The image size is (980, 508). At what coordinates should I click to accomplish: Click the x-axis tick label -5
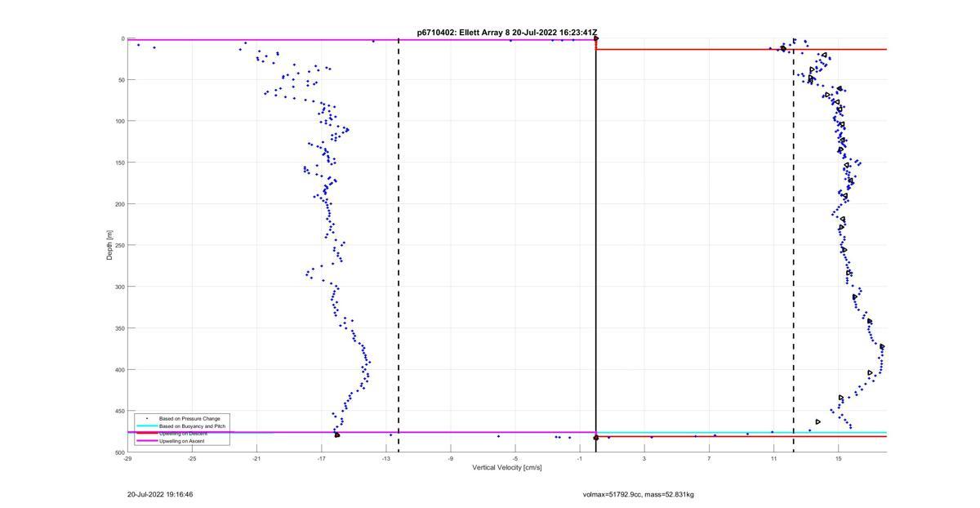tap(514, 459)
